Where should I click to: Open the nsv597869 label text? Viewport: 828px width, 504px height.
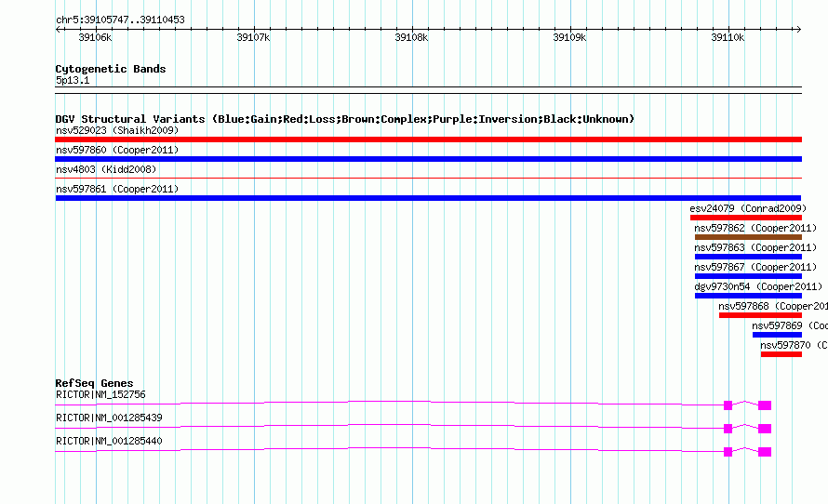790,325
